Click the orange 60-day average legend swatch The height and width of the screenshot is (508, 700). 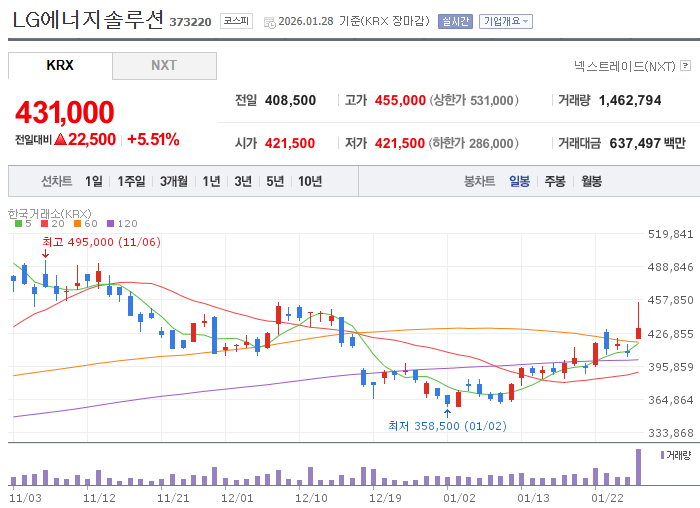click(78, 224)
